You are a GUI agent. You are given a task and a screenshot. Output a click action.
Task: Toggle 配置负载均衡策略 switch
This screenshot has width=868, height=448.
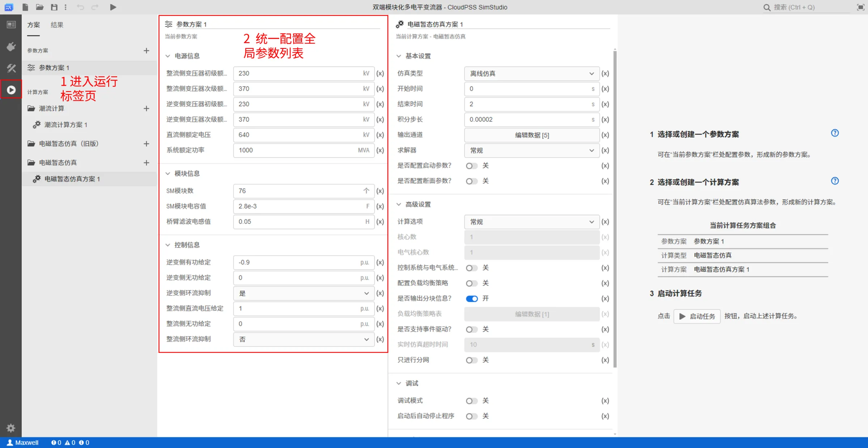(x=472, y=283)
